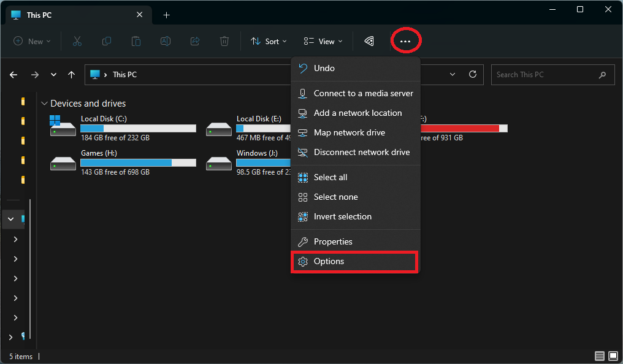Open the See more ellipsis menu
This screenshot has height=364, width=623.
[x=406, y=41]
